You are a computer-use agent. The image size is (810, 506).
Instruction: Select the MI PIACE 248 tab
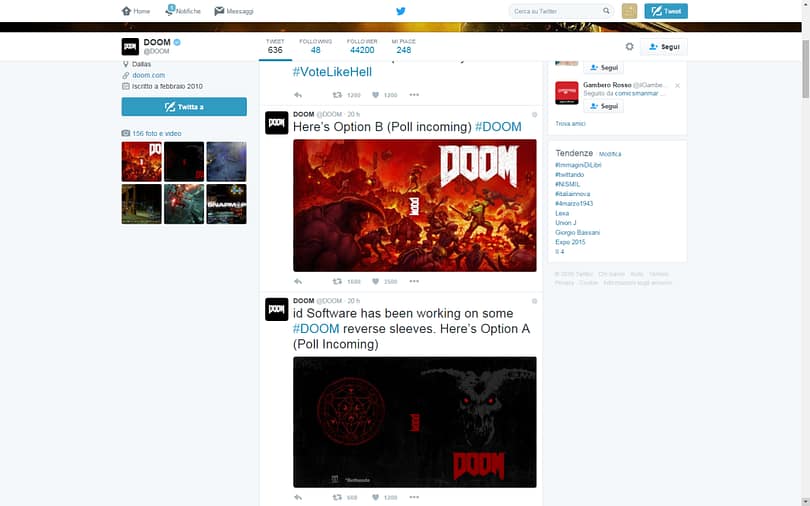403,46
